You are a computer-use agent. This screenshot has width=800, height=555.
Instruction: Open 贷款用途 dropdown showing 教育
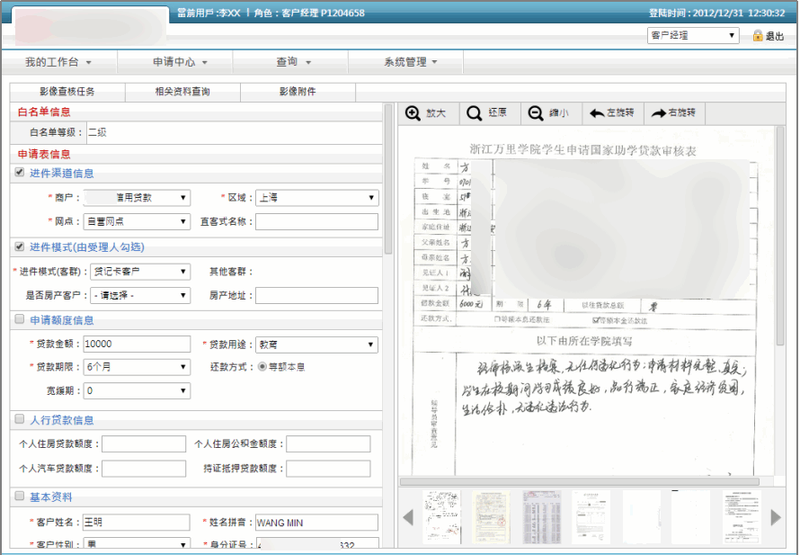pyautogui.click(x=317, y=344)
